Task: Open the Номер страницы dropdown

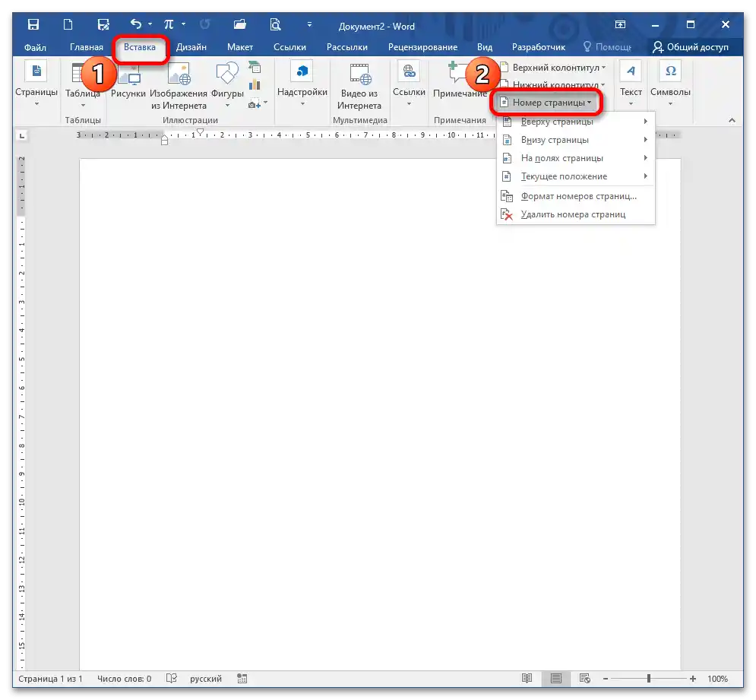Action: [546, 103]
